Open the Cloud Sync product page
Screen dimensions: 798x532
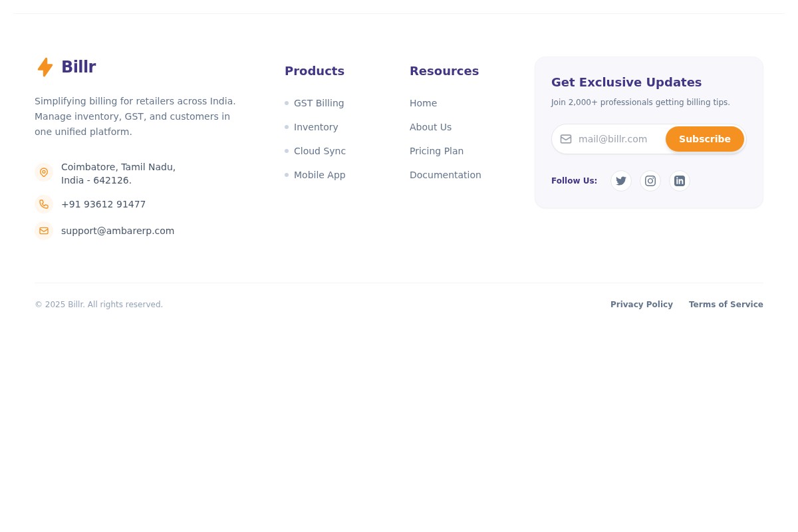320,151
